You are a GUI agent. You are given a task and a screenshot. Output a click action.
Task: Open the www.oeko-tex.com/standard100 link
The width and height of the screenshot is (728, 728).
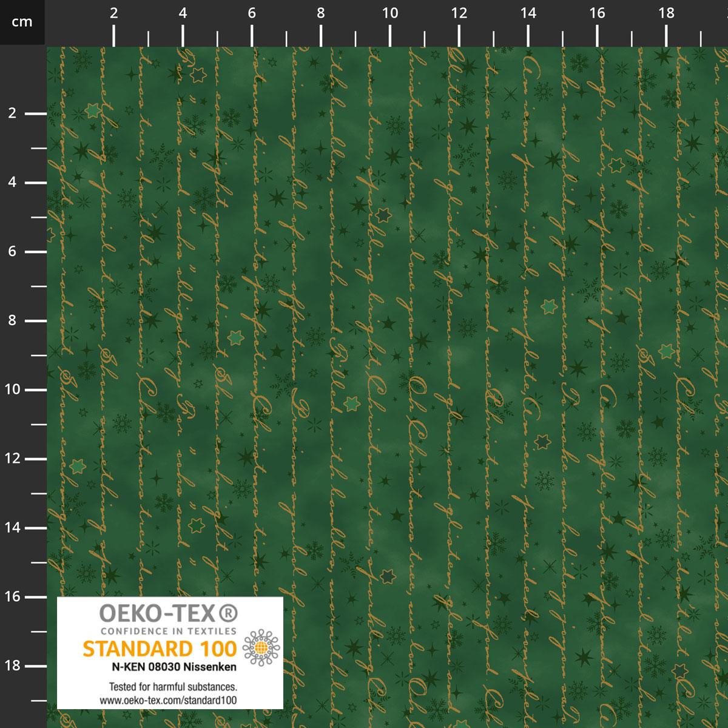coord(169,699)
